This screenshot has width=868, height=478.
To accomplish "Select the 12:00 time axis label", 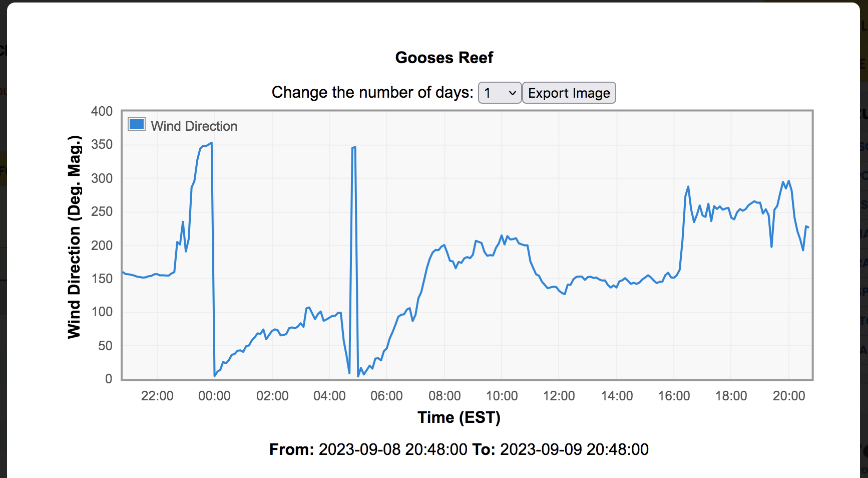I will 559,396.
